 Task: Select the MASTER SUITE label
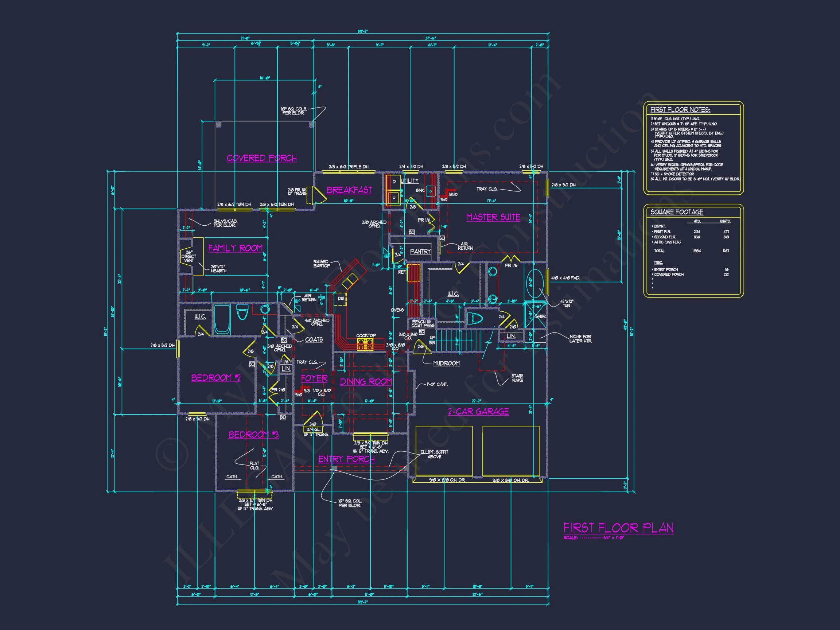click(493, 217)
